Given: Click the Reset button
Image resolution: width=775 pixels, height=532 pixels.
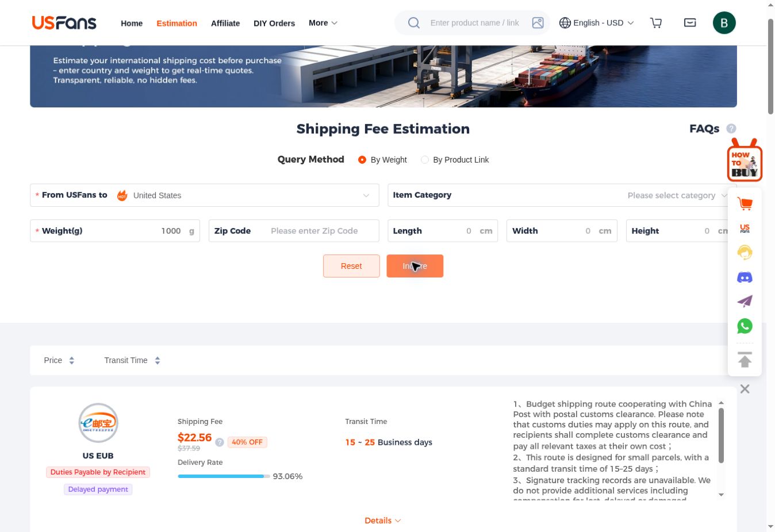Looking at the screenshot, I should click(x=351, y=266).
